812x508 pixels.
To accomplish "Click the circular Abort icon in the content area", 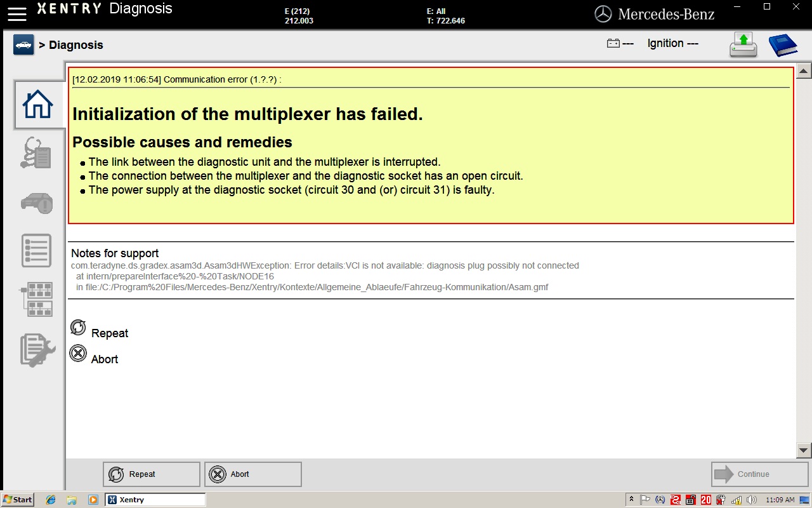I will (x=78, y=353).
